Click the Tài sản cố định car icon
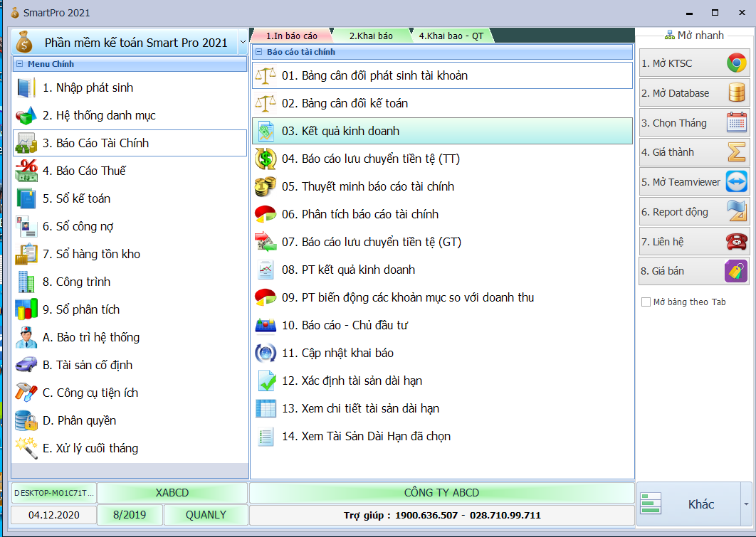 coord(26,365)
